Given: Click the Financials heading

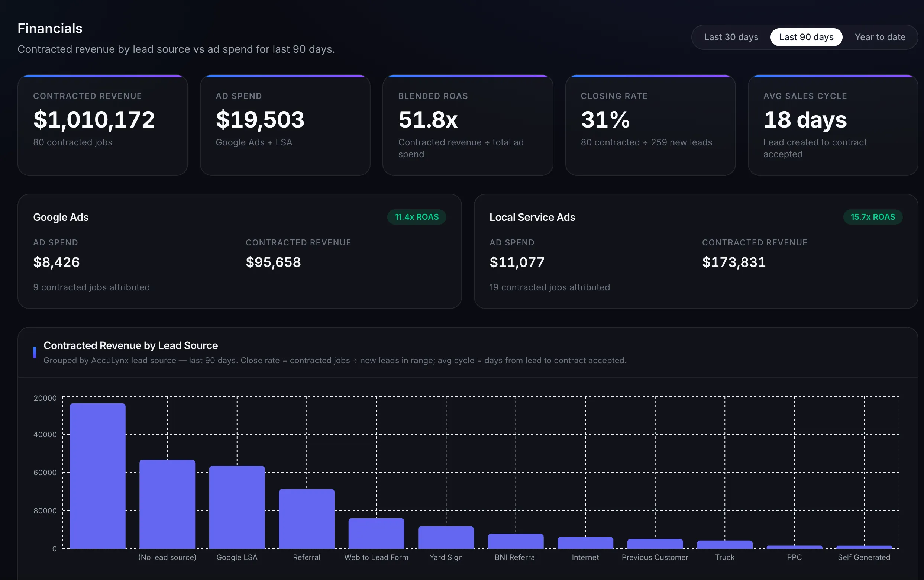Looking at the screenshot, I should click(50, 28).
